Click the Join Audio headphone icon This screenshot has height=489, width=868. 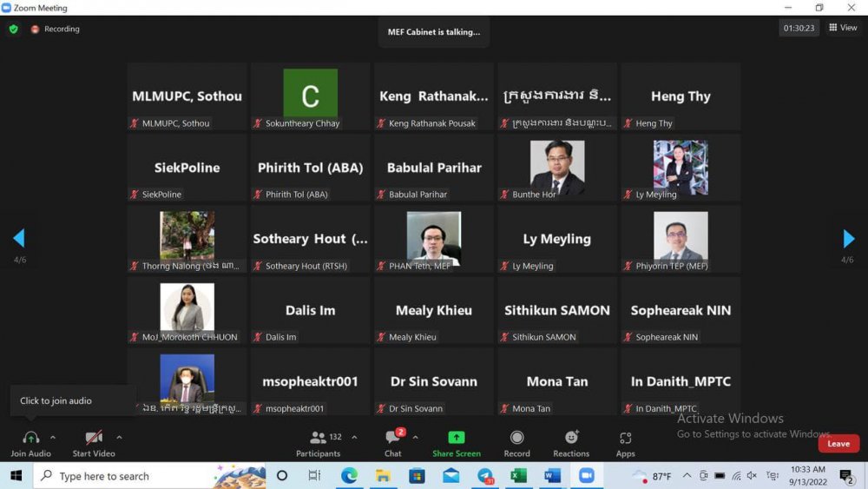click(x=31, y=438)
